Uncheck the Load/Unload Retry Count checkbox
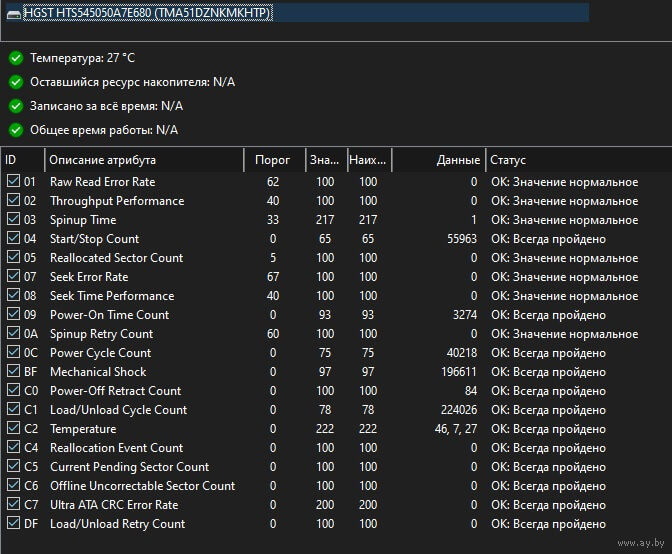Viewport: 672px width, 554px height. [13, 523]
